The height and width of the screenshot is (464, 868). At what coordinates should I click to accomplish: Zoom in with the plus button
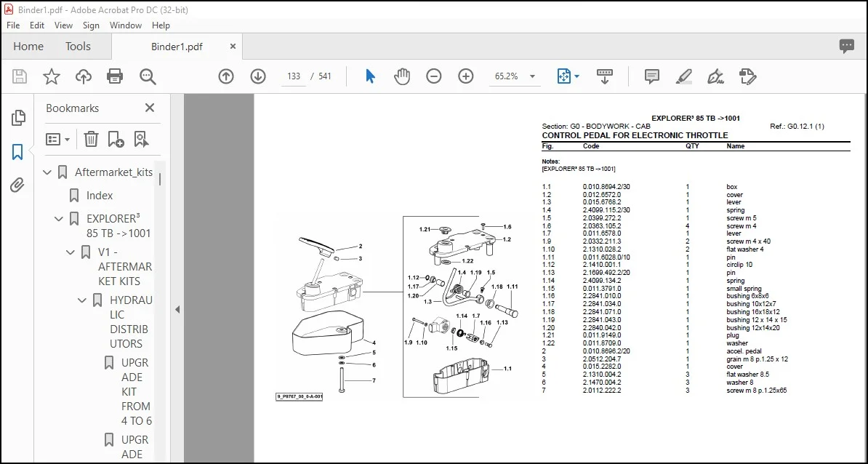point(466,76)
